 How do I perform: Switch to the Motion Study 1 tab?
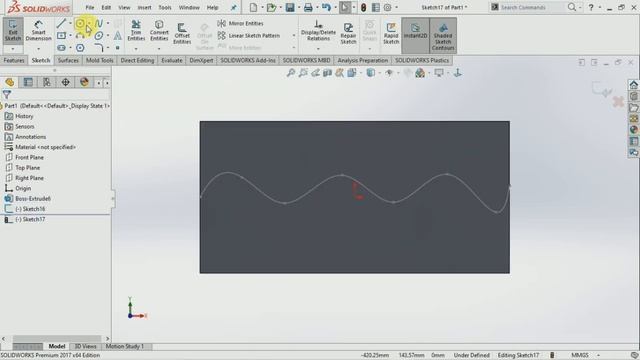(124, 346)
